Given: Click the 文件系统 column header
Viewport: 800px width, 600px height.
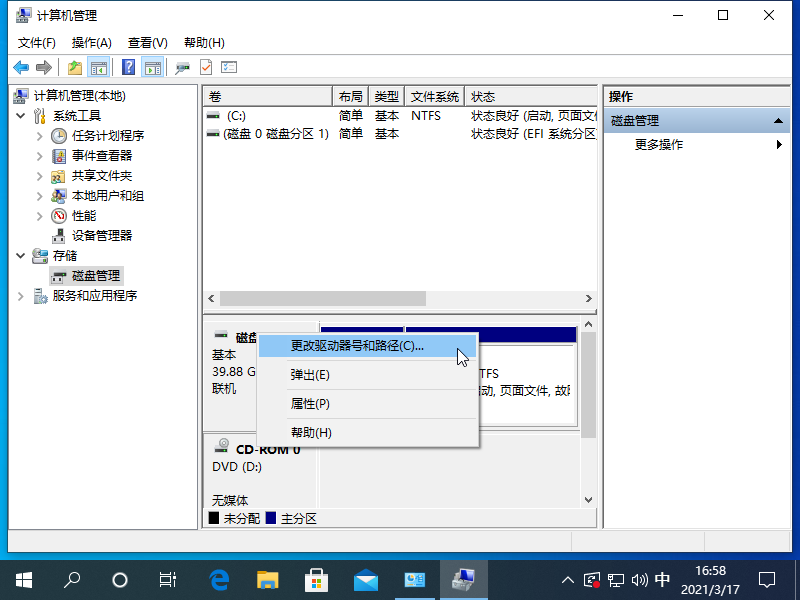Looking at the screenshot, I should [x=436, y=95].
